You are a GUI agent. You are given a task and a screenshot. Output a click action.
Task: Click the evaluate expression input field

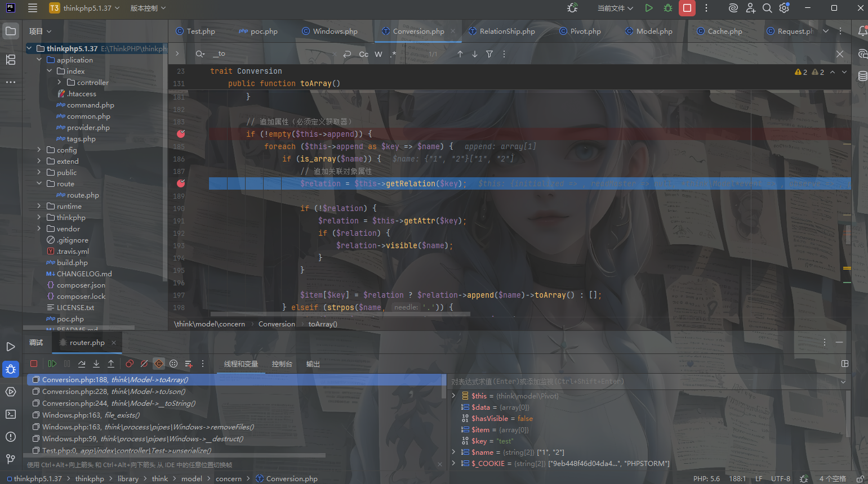tap(642, 382)
